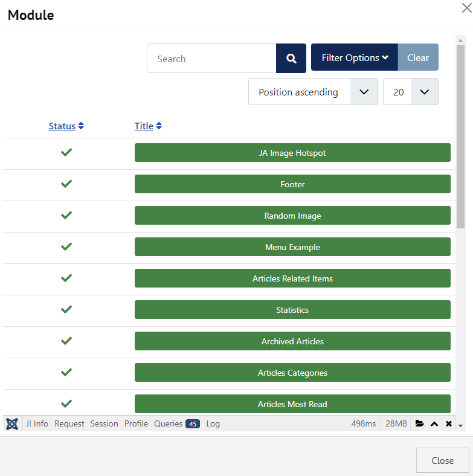Expand the Filter Options dropdown
Image resolution: width=473 pixels, height=476 pixels.
pos(355,58)
